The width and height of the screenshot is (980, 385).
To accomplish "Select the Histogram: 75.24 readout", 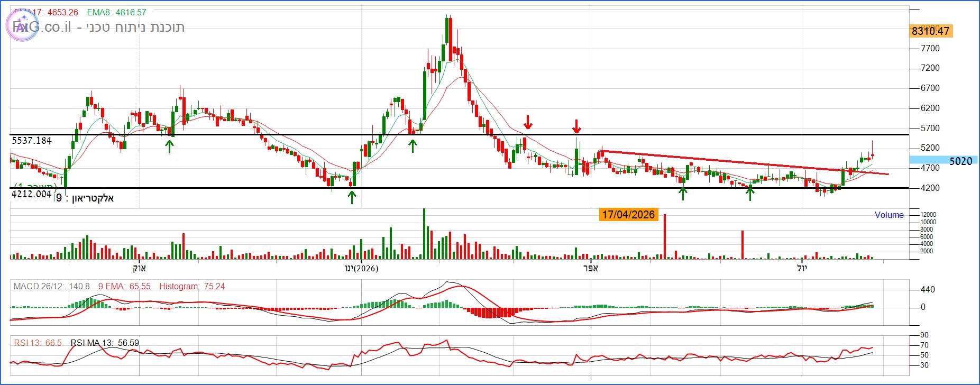I will (192, 287).
